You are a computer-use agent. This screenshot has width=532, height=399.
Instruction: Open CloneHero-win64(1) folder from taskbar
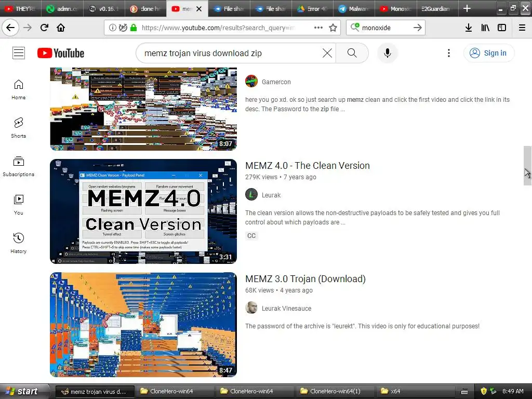tap(335, 391)
